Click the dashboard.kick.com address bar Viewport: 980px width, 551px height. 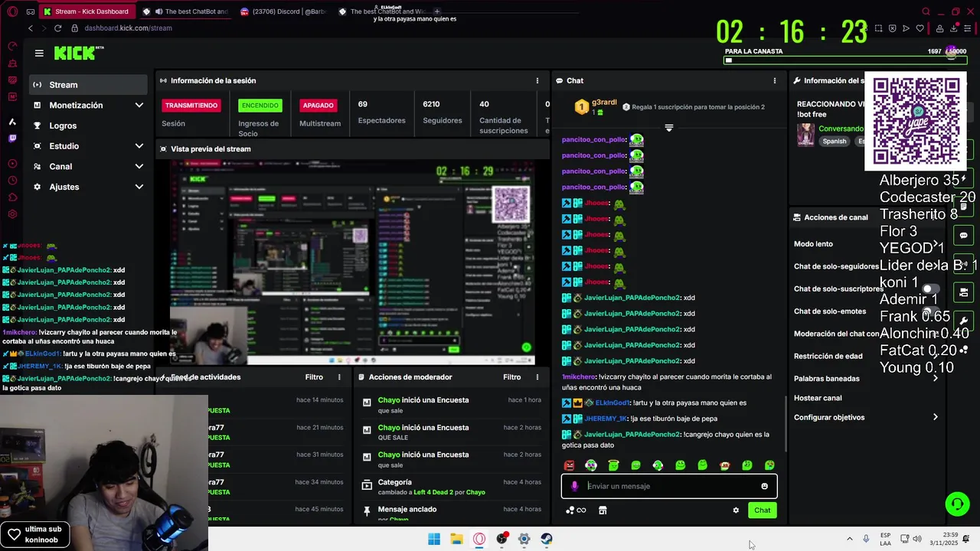[128, 28]
